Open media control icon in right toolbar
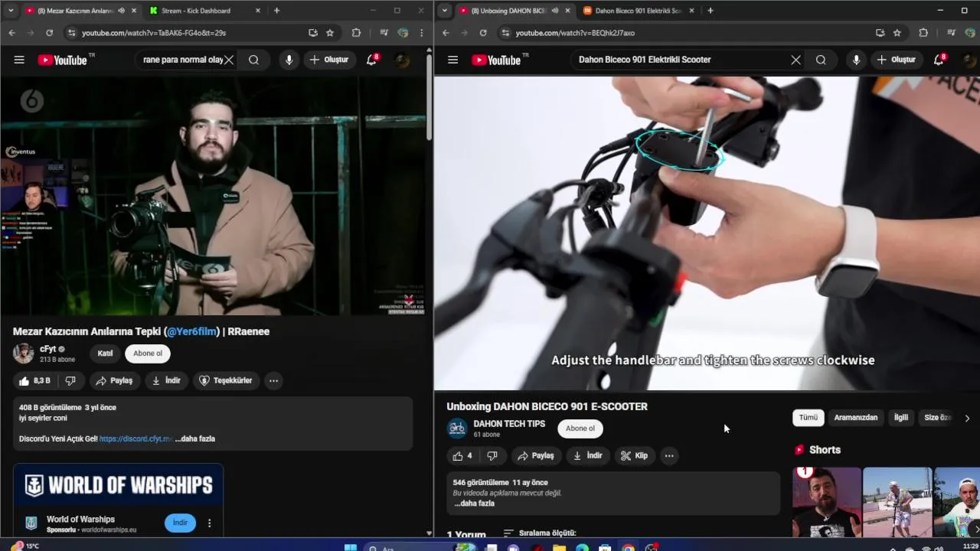Image resolution: width=980 pixels, height=551 pixels. click(x=951, y=33)
